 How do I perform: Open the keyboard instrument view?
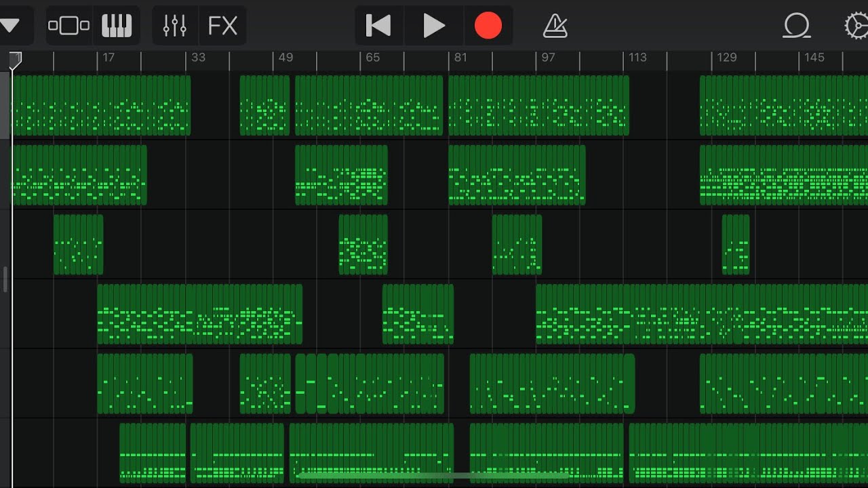[117, 26]
